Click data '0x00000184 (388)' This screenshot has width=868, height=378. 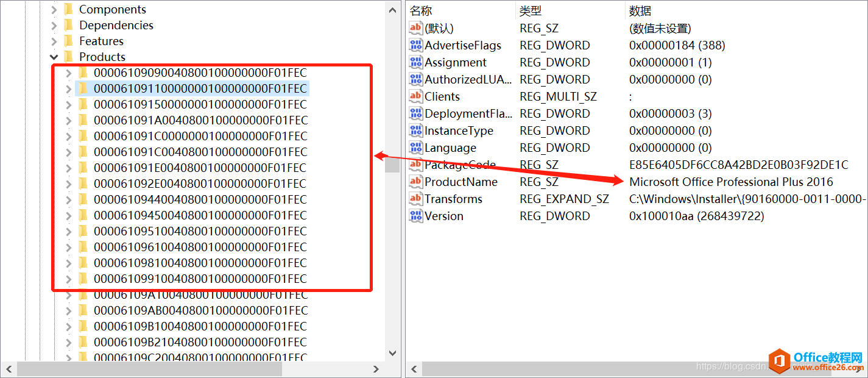coord(677,45)
